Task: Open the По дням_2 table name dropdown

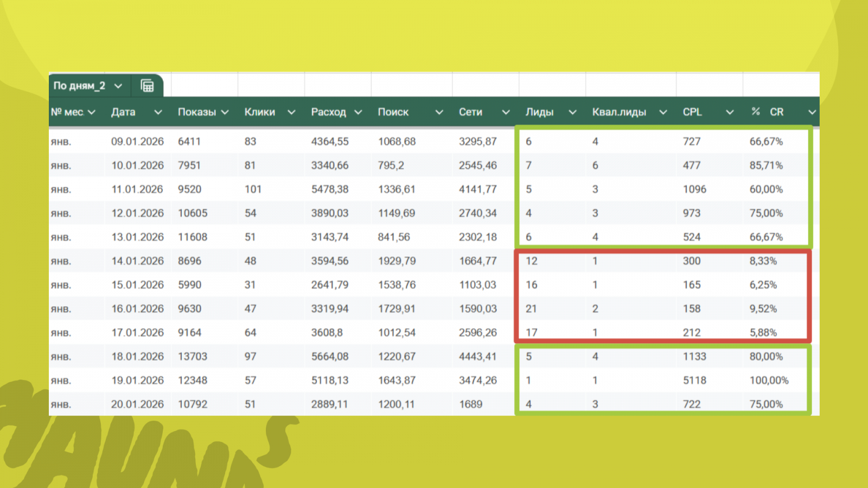Action: click(118, 86)
